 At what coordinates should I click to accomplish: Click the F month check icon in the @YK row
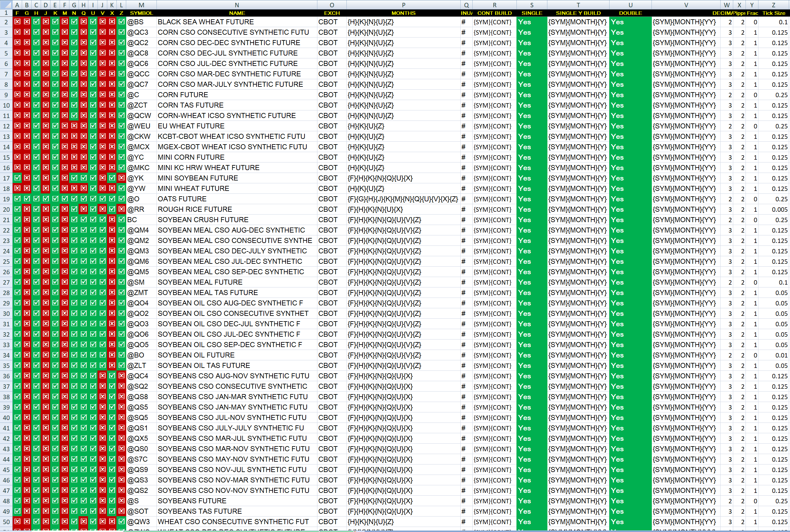(17, 178)
